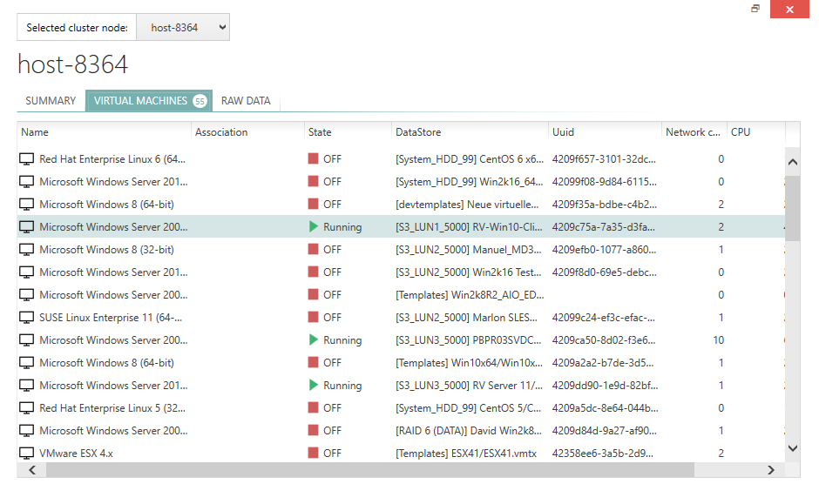The width and height of the screenshot is (819, 504).
Task: Click the VM icon beside Red Hat Enterprise Linux 5
Action: [27, 407]
